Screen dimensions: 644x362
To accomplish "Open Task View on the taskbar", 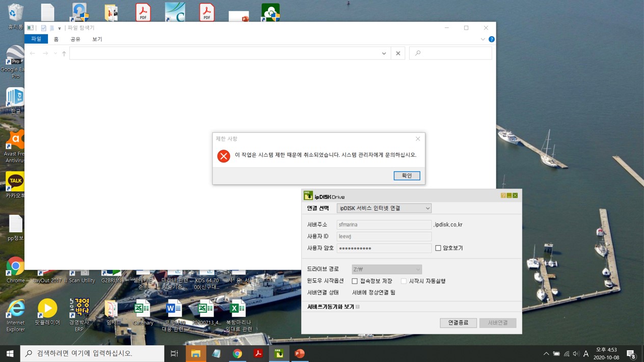I will pyautogui.click(x=174, y=353).
